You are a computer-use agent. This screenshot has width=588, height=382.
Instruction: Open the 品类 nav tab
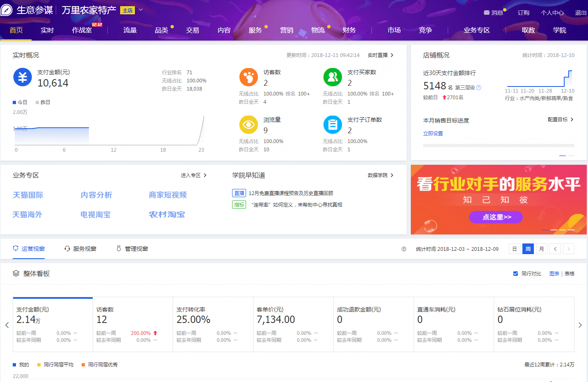(x=162, y=30)
